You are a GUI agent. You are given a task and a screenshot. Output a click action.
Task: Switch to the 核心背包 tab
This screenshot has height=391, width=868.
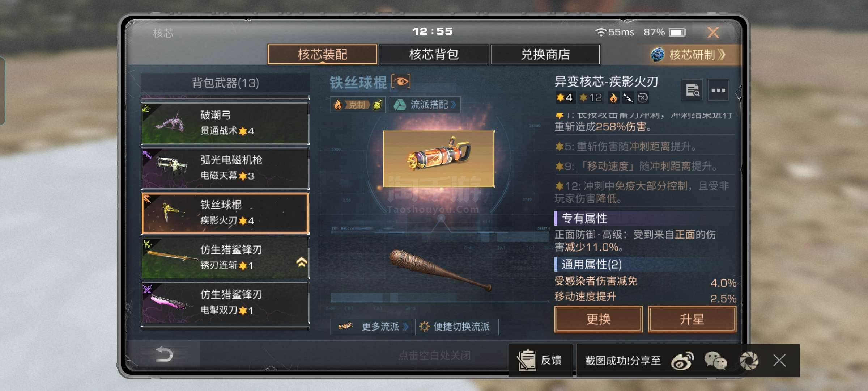[x=434, y=54]
